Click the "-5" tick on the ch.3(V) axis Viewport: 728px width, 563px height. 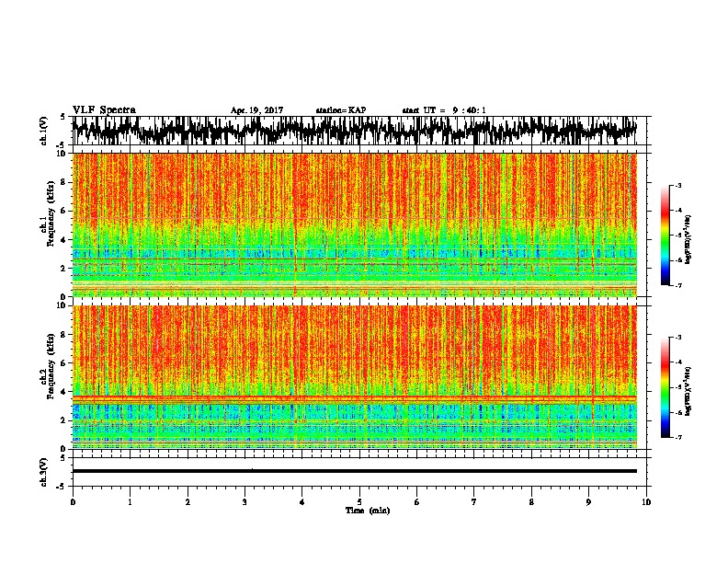click(x=62, y=487)
